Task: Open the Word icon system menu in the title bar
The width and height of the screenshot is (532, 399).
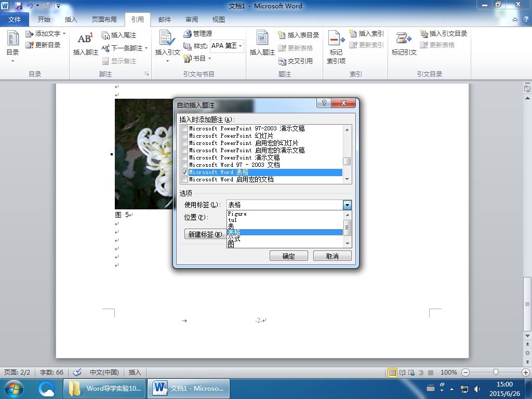Action: pyautogui.click(x=5, y=6)
